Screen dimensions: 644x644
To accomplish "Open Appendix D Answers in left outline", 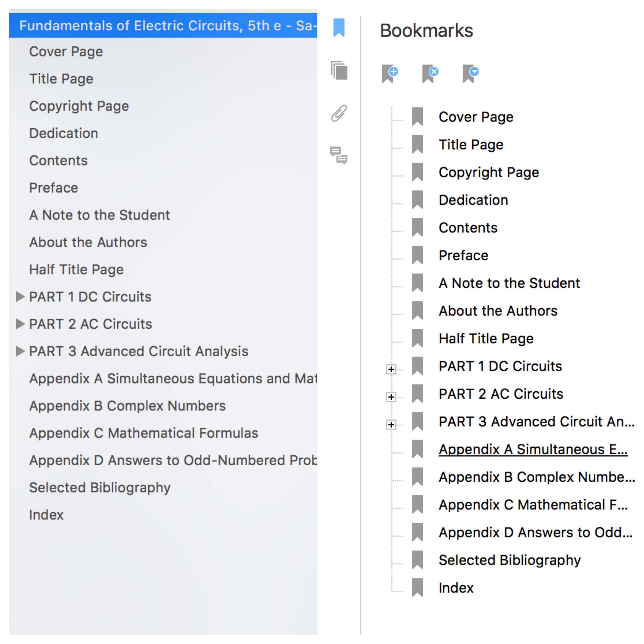I will point(173,460).
